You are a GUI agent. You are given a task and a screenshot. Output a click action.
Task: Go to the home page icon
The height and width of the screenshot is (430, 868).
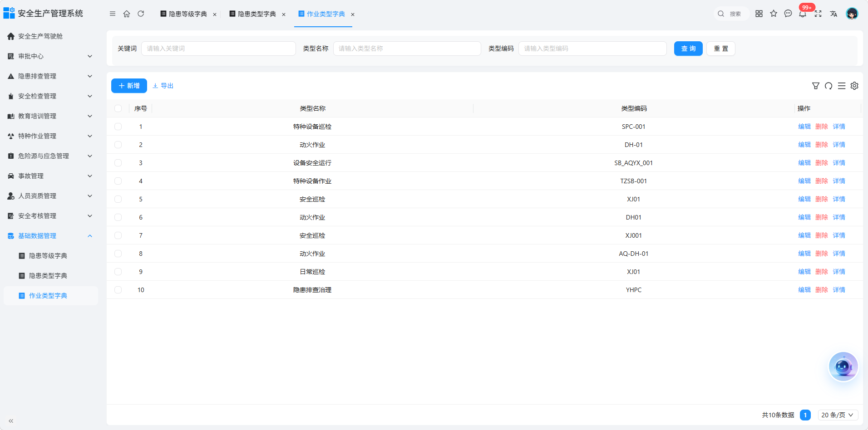point(127,14)
